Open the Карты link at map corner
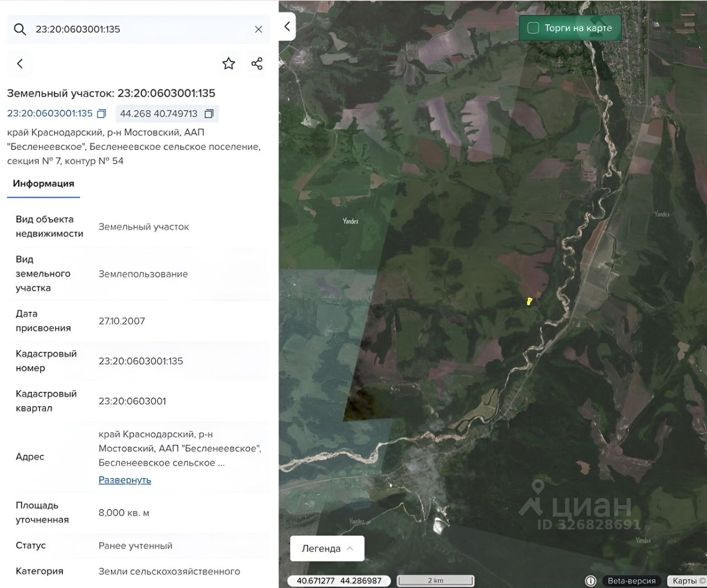707x588 pixels. tap(687, 581)
